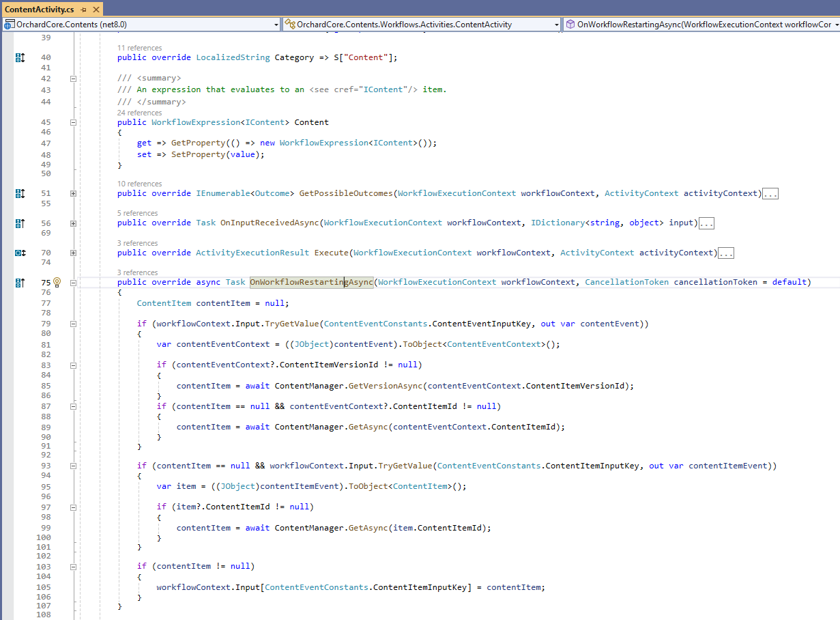Expand the Execute method outlining box at line 70
This screenshot has height=620, width=840.
(x=74, y=253)
